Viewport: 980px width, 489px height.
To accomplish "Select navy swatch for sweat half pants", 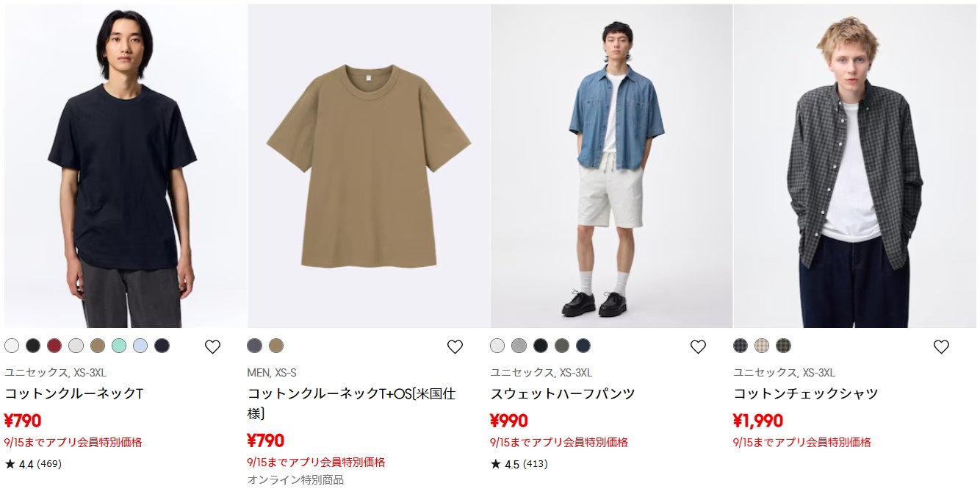I will click(583, 346).
